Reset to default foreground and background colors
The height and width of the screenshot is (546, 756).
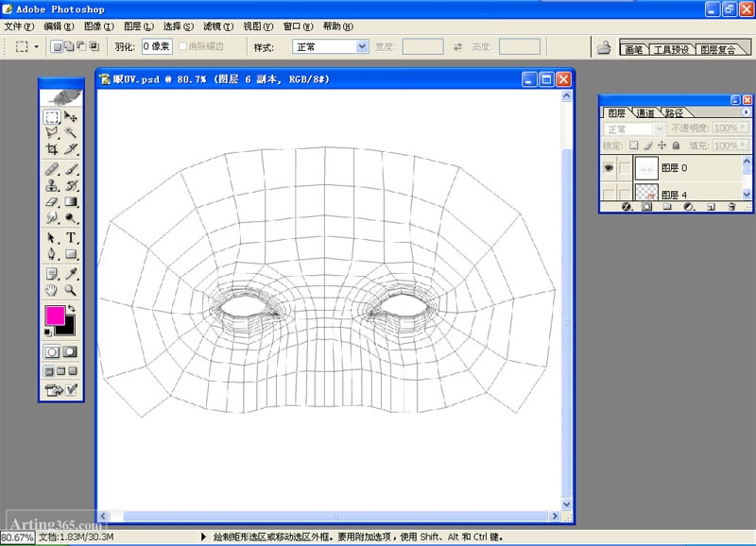click(48, 332)
